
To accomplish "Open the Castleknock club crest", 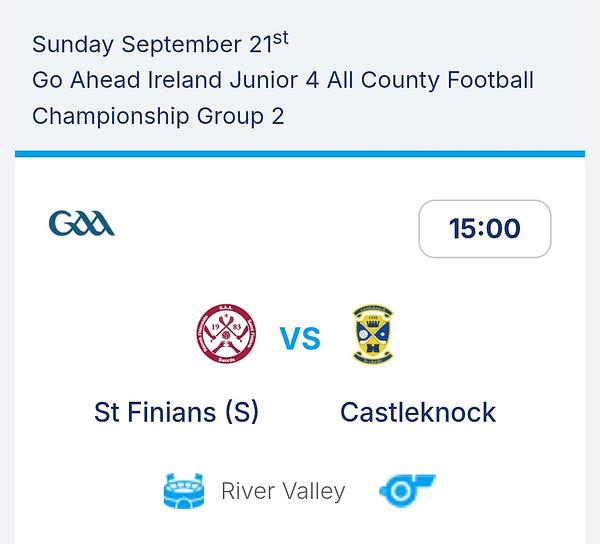I will [x=373, y=337].
